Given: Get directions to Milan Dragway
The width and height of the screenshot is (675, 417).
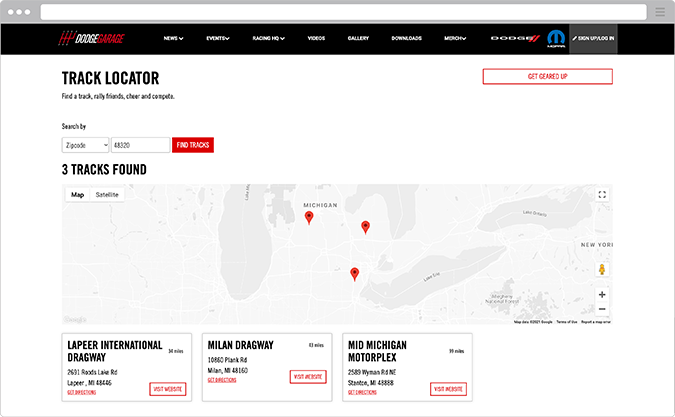Looking at the screenshot, I should tap(222, 380).
